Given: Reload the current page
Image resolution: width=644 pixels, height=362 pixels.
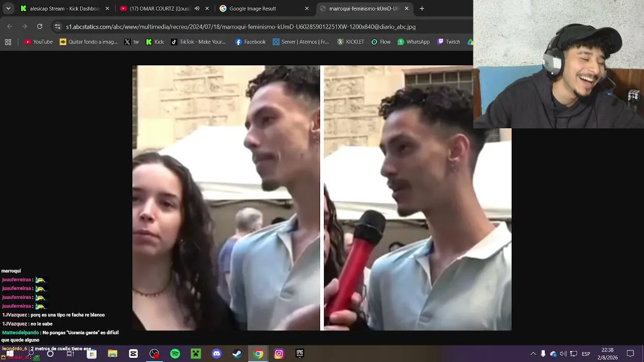Looking at the screenshot, I should [x=40, y=27].
